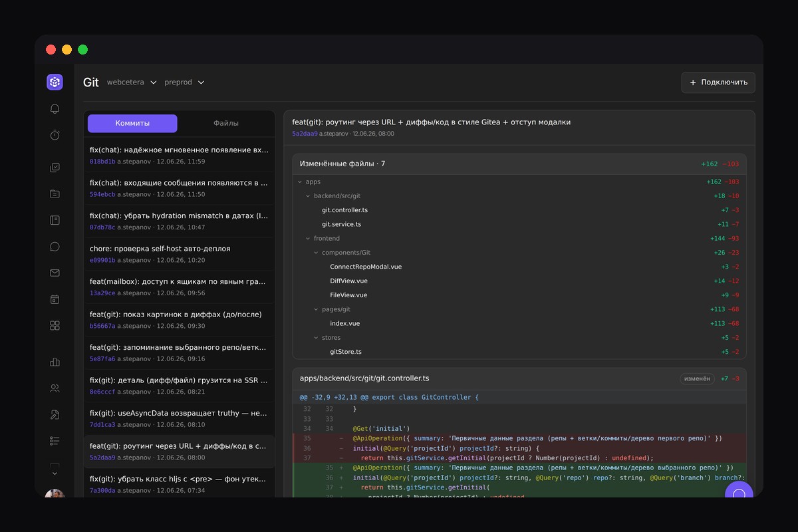This screenshot has height=532, width=798.
Task: Select commit 5a2daa9 in the commit list
Action: pyautogui.click(x=180, y=452)
